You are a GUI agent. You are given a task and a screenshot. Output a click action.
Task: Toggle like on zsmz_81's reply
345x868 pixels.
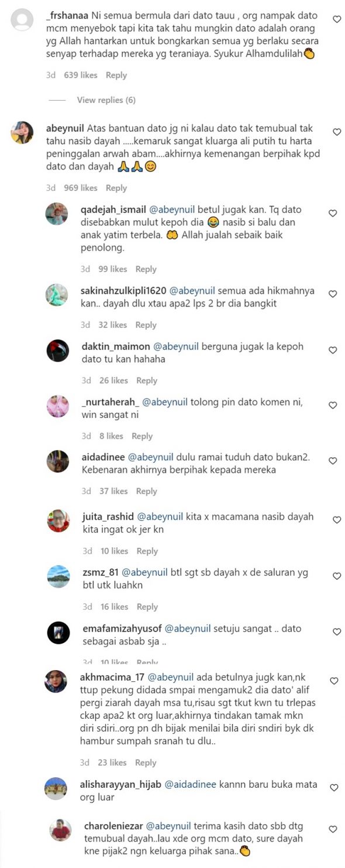[x=337, y=576]
